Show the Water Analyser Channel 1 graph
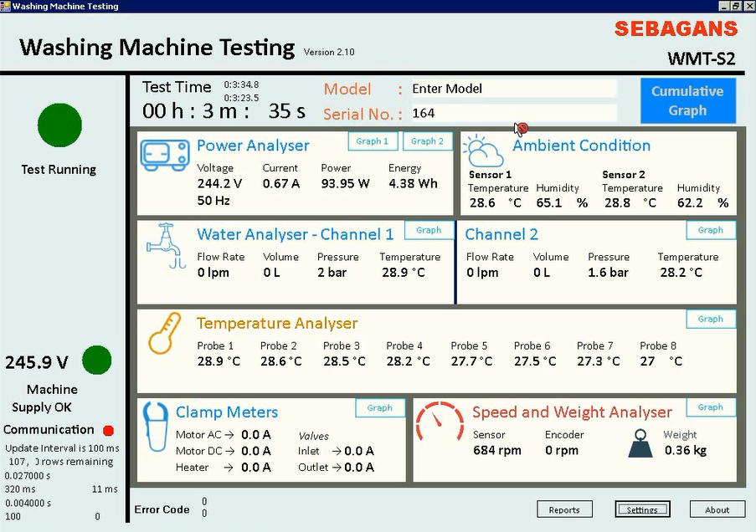 tap(429, 230)
